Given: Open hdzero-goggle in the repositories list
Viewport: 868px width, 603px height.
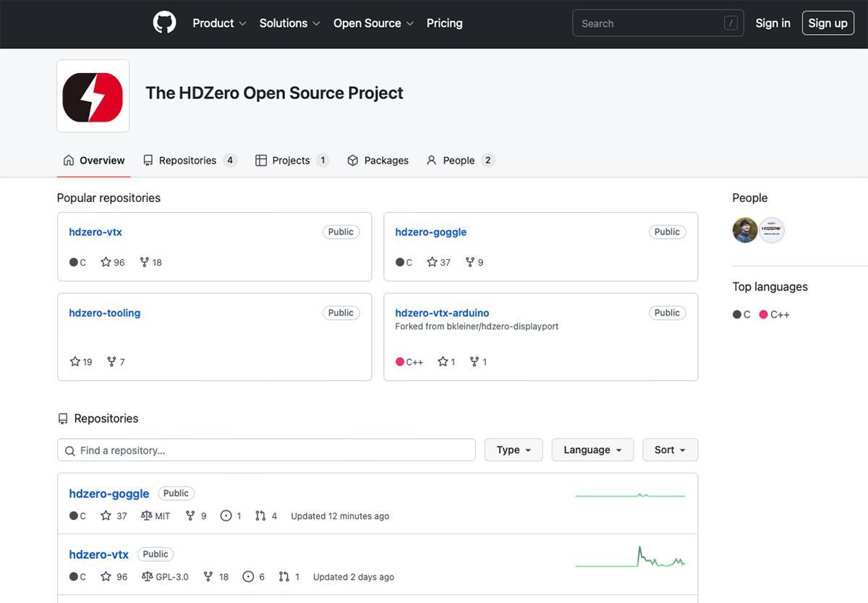Looking at the screenshot, I should click(109, 494).
